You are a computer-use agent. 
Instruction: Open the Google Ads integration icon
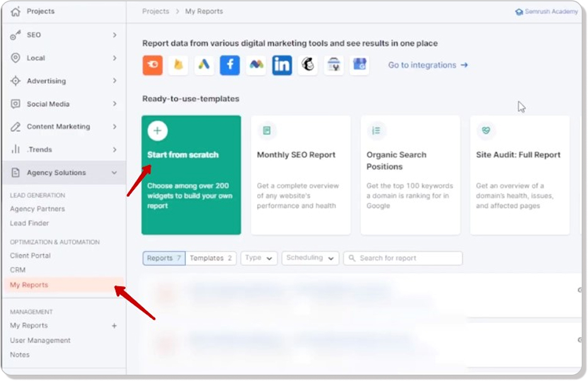point(204,65)
